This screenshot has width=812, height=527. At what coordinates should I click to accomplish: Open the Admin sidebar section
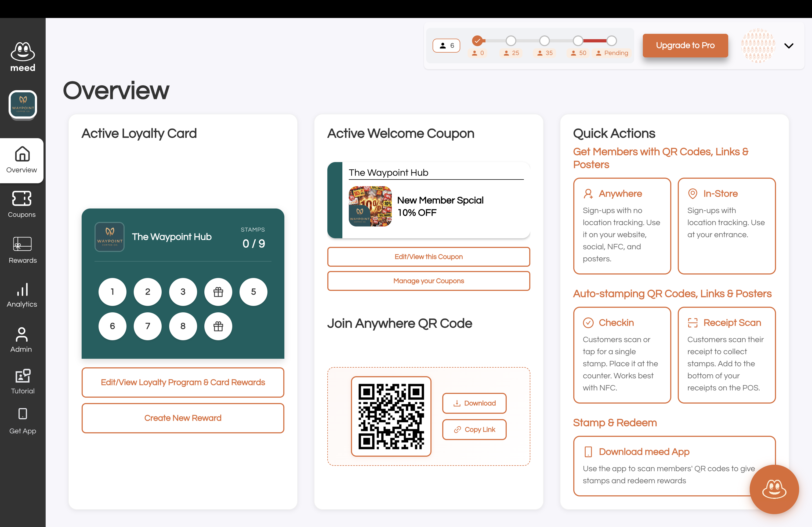[x=21, y=339]
